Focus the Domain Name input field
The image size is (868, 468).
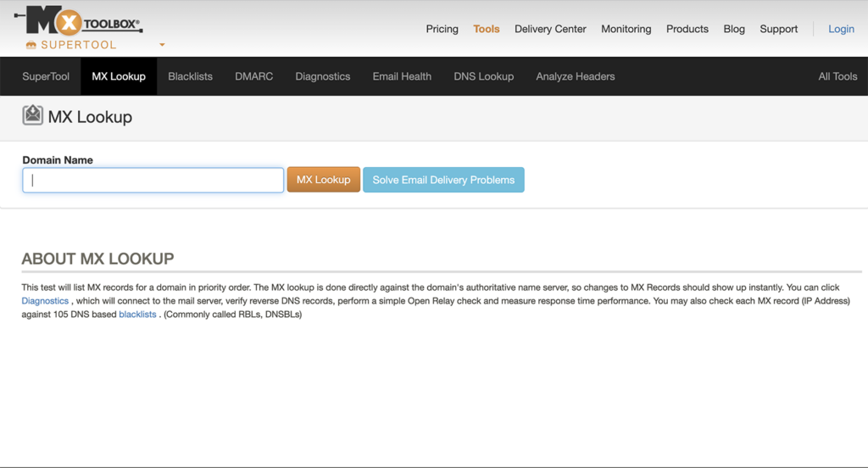coord(153,180)
